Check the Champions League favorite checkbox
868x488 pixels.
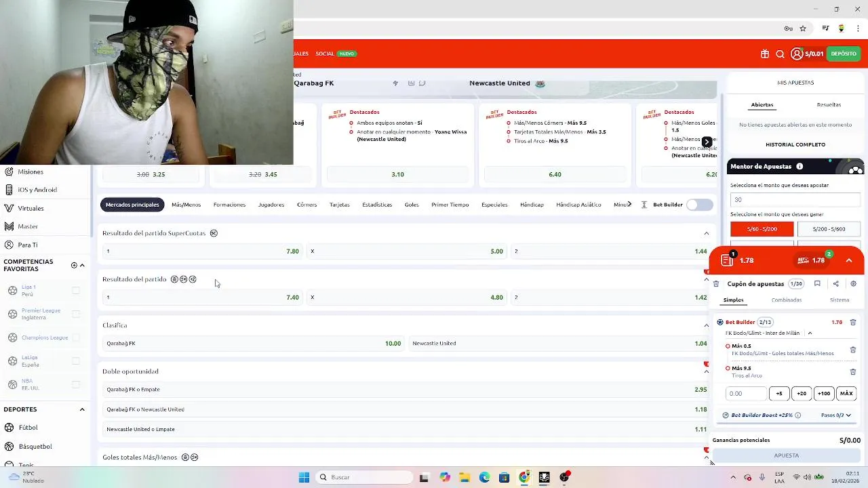pyautogui.click(x=76, y=338)
